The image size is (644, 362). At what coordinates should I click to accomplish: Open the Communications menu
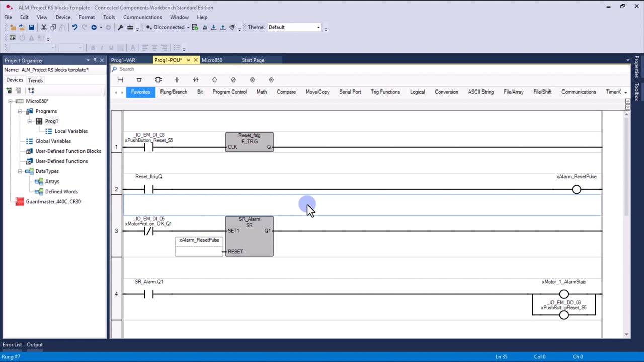[x=142, y=17]
